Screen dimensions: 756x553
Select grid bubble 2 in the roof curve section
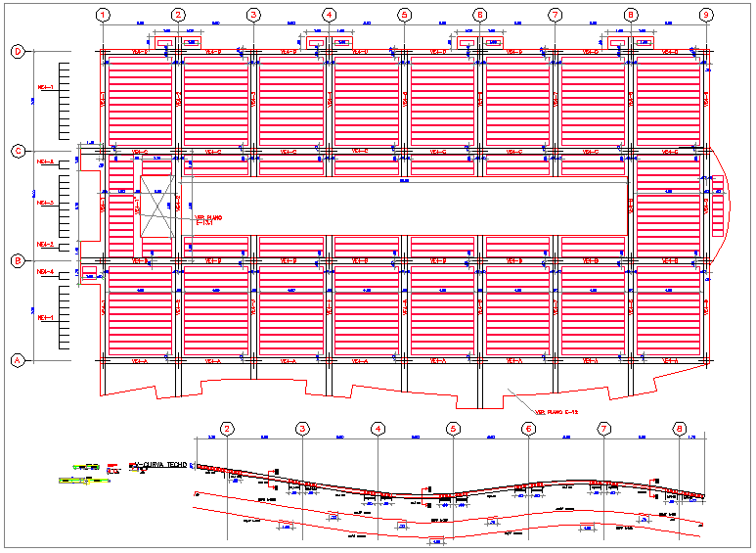coord(227,429)
